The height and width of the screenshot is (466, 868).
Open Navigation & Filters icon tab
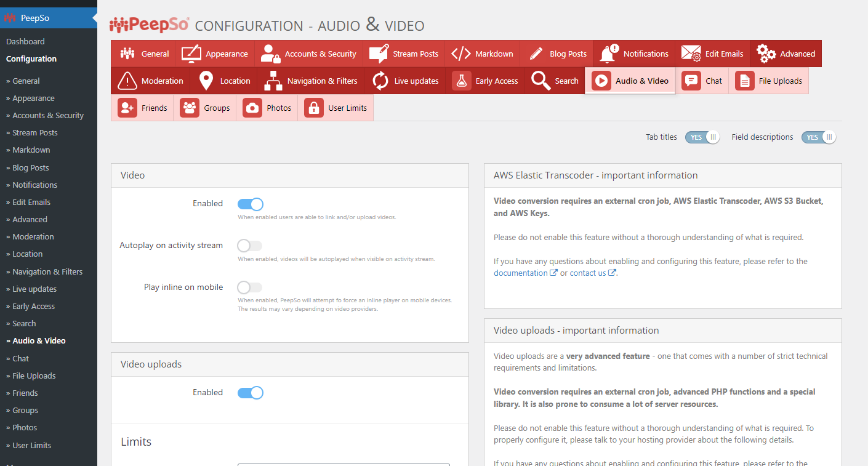[273, 81]
